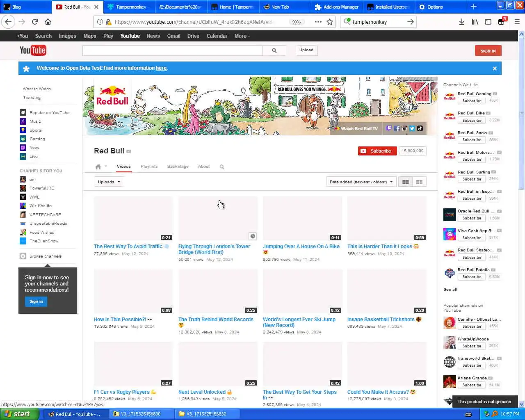Open Red Bull Instagram icon on banner
Screen dimensions: 525x420
click(x=404, y=128)
